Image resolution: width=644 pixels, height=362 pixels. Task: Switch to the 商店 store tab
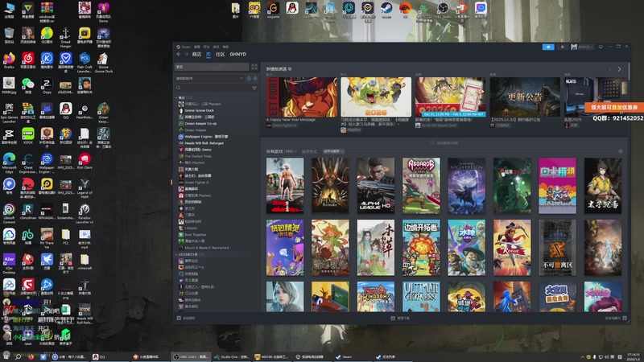(x=196, y=55)
